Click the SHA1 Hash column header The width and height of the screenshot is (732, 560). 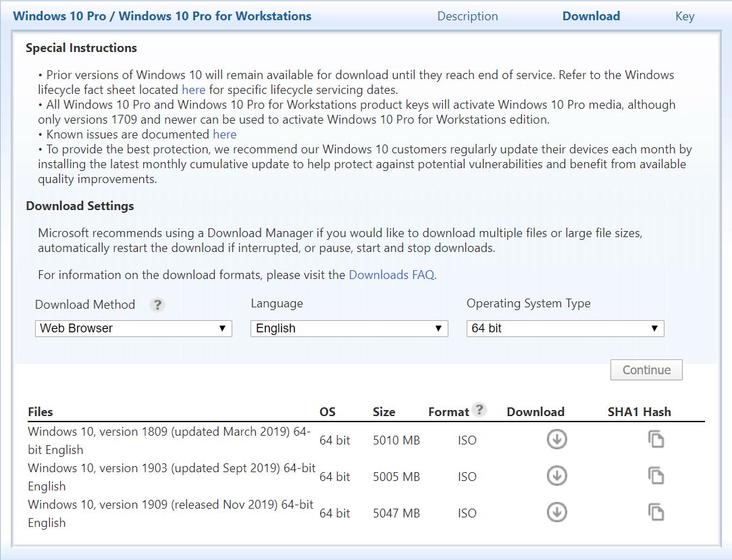tap(639, 412)
